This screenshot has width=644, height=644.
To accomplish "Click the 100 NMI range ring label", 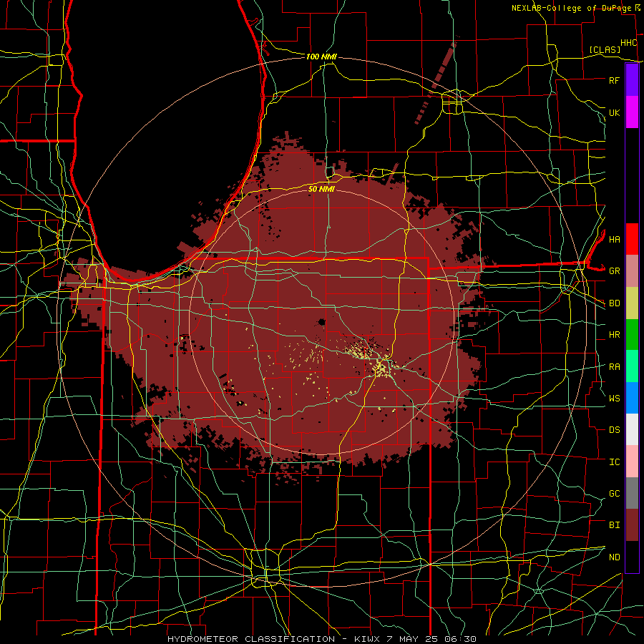I will click(x=321, y=57).
